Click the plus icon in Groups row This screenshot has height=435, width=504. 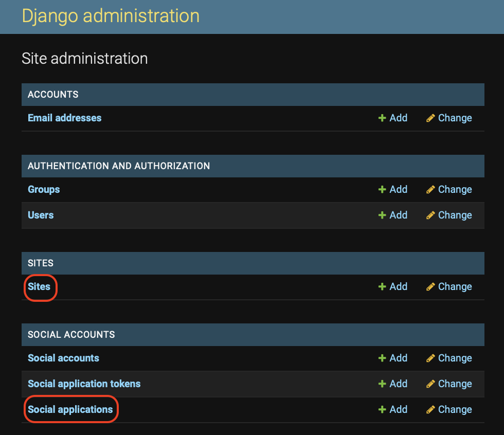(x=382, y=189)
